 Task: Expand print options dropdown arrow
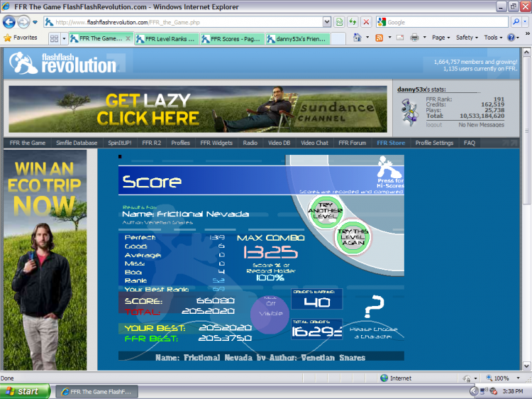coord(424,38)
